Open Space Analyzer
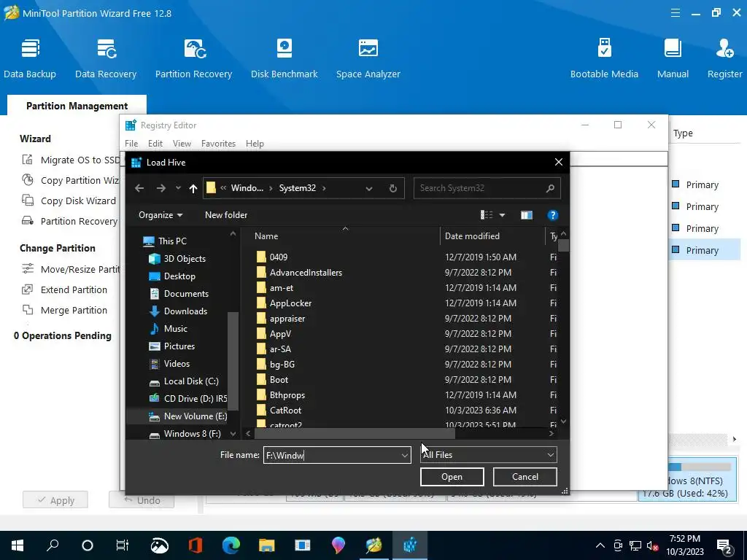747x560 pixels. [x=368, y=58]
